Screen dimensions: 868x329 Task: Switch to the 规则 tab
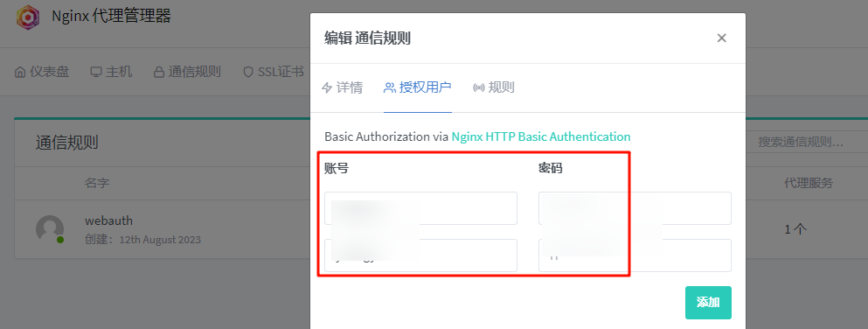pyautogui.click(x=494, y=87)
